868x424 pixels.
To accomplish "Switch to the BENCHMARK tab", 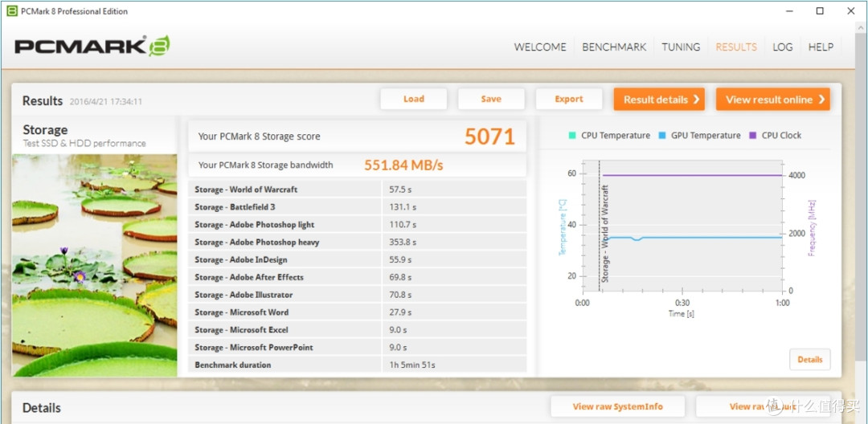I will (614, 47).
